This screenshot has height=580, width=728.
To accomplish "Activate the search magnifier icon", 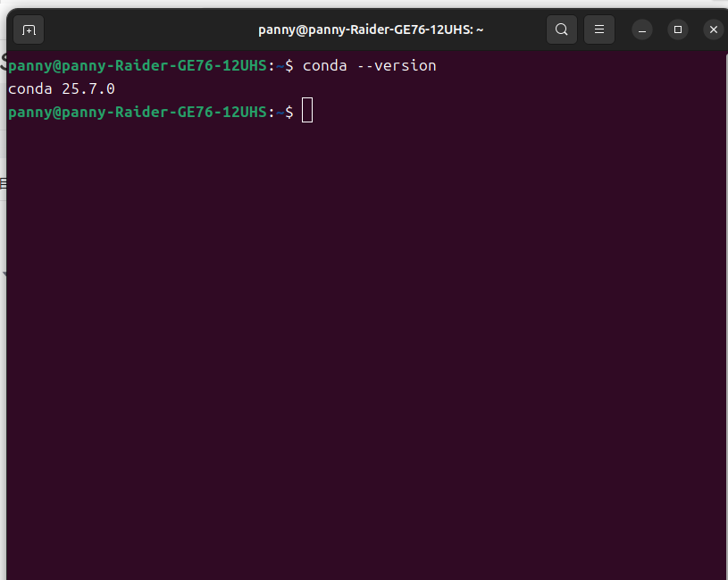I will point(561,29).
